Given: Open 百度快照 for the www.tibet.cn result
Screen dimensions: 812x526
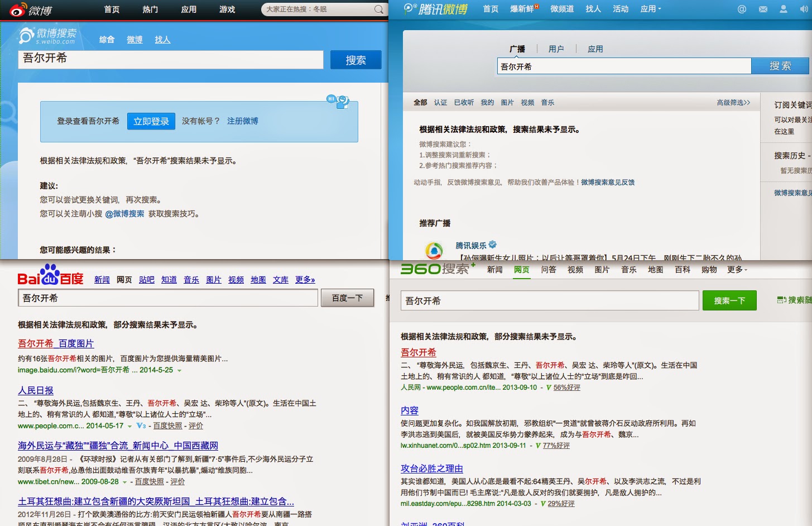Looking at the screenshot, I should tap(150, 482).
